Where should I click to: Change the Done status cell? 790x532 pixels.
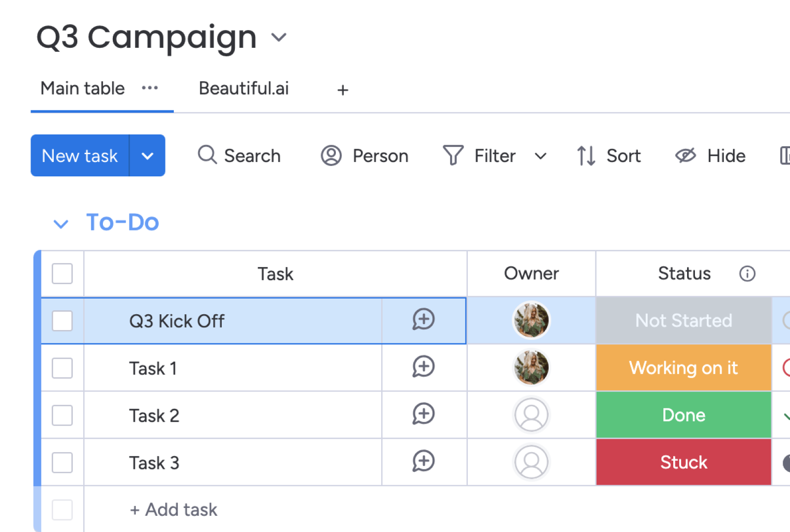pos(684,415)
